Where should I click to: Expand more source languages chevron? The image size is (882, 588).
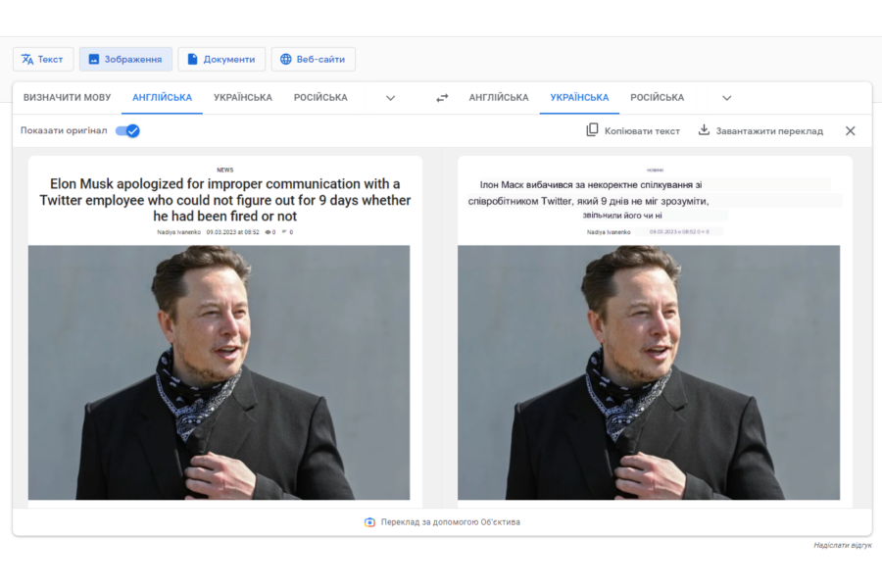pyautogui.click(x=390, y=98)
